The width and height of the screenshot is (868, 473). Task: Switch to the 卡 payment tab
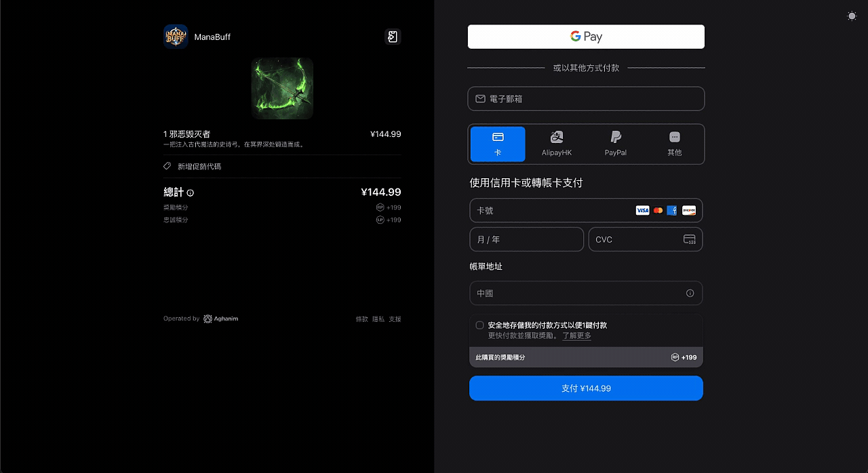(x=498, y=144)
